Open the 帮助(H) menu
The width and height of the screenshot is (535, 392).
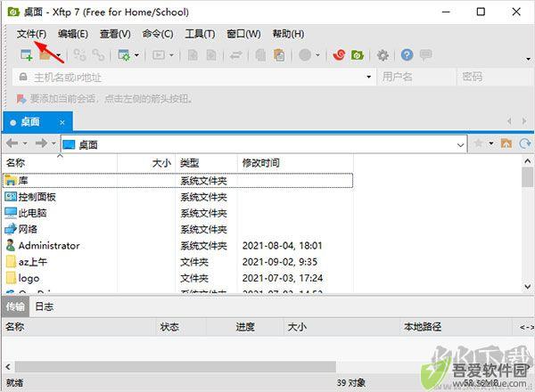288,34
